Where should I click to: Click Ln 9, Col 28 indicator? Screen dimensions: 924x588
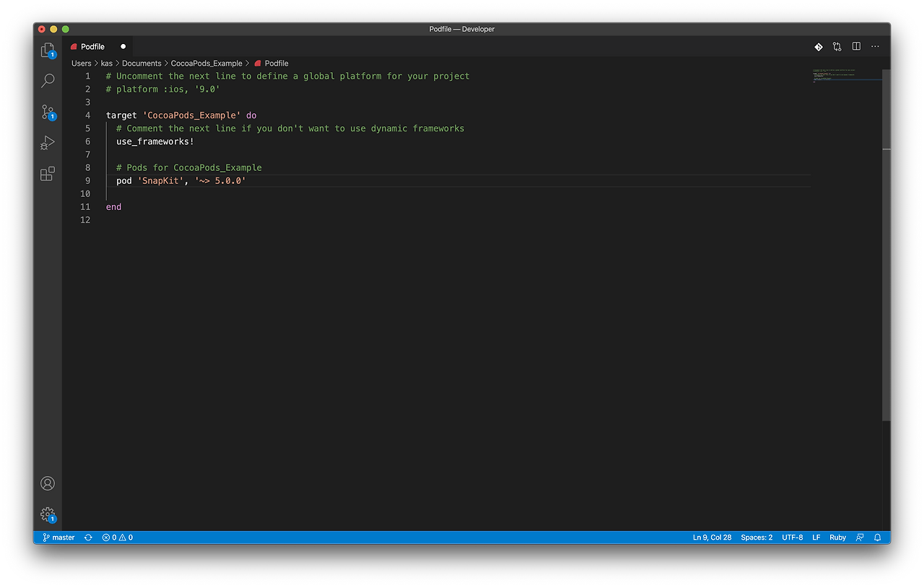pos(712,537)
